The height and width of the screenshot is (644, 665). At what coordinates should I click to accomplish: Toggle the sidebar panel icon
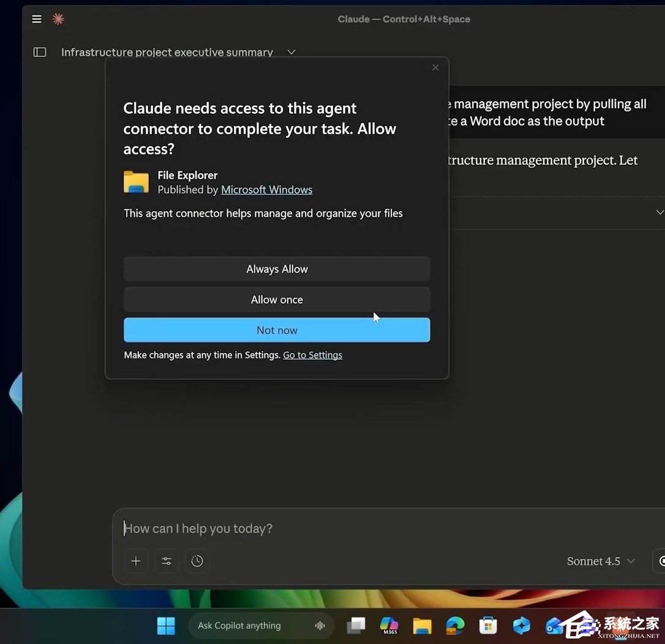pos(40,52)
